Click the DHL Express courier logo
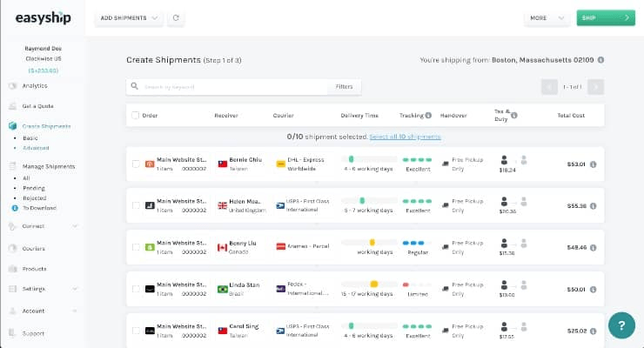The width and height of the screenshot is (644, 348). (280, 164)
